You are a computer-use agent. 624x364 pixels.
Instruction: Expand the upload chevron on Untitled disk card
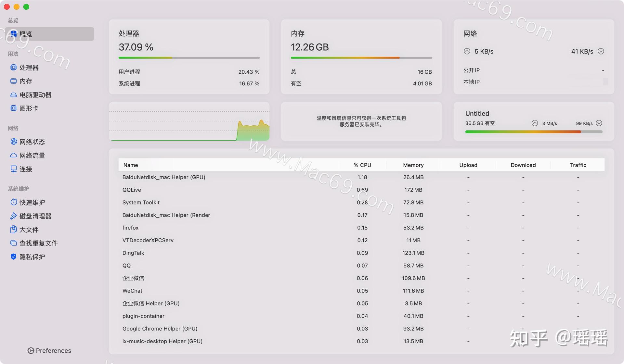535,123
